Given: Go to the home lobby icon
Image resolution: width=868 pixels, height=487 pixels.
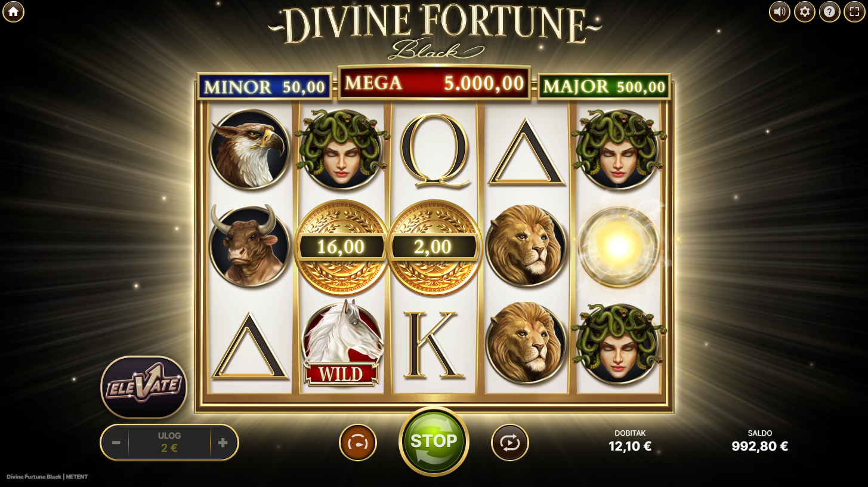Looking at the screenshot, I should 13,11.
